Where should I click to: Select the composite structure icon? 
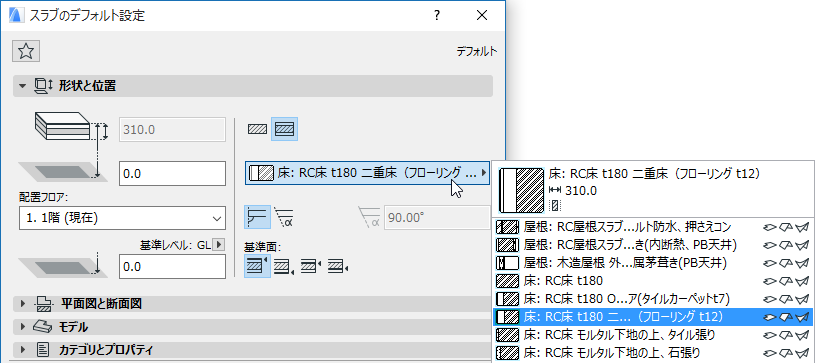tap(284, 128)
